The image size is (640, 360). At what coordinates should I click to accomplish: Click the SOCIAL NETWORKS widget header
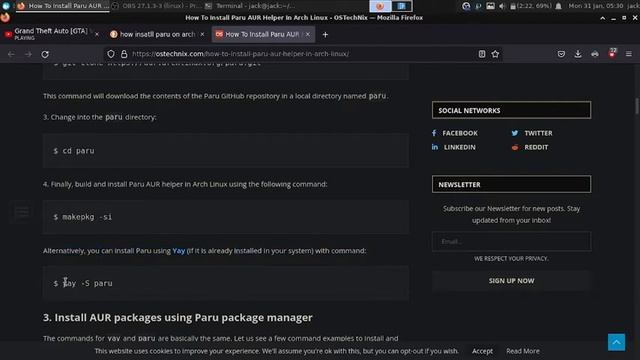coord(511,110)
